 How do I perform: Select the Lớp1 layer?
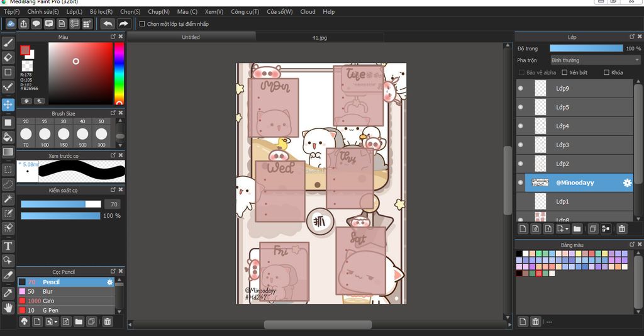tap(575, 202)
